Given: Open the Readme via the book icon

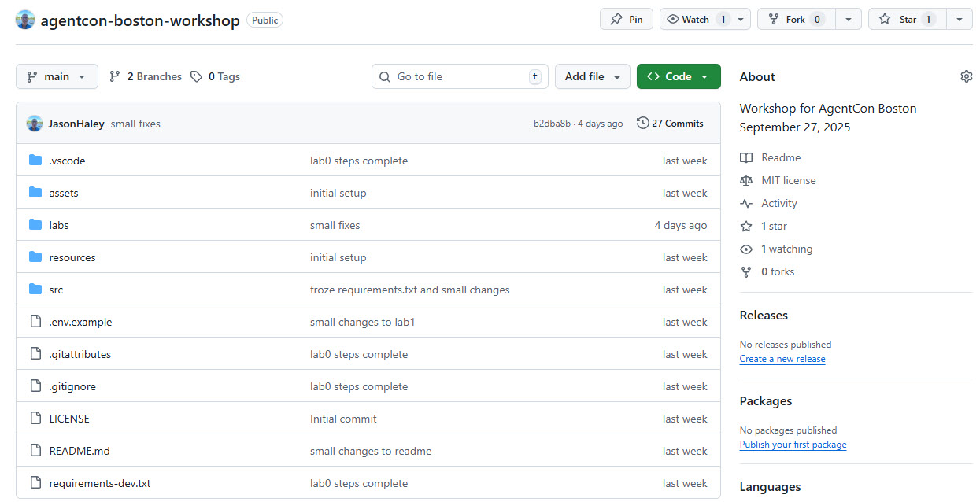Looking at the screenshot, I should (745, 157).
